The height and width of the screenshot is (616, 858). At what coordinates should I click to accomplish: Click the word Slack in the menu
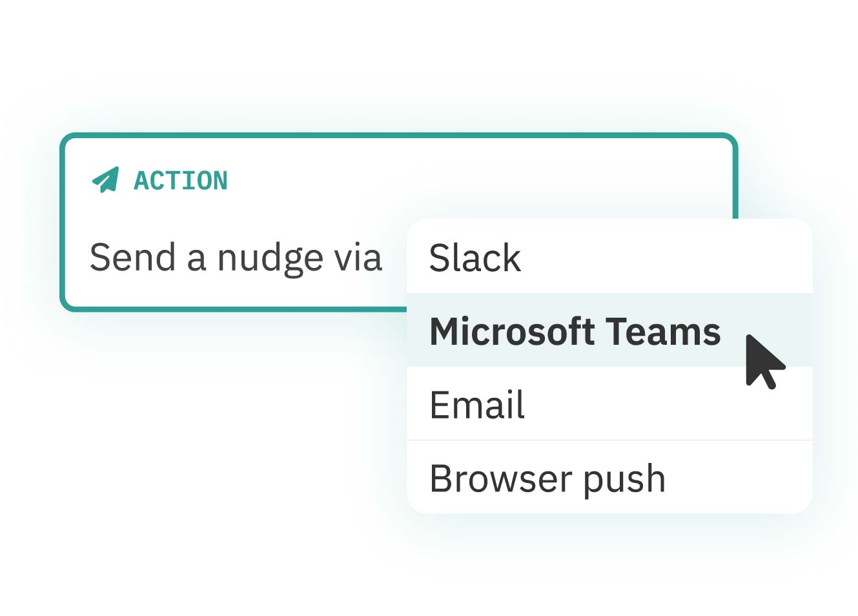[475, 258]
